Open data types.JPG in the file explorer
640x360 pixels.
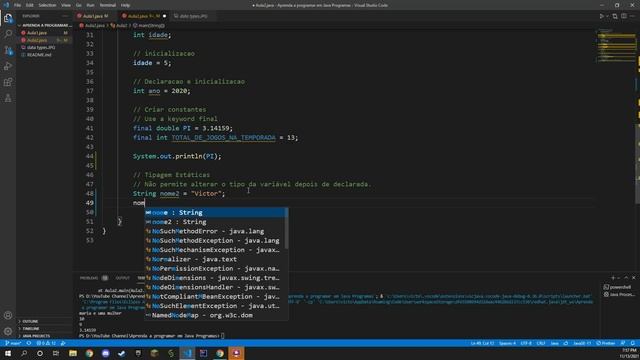tap(41, 47)
